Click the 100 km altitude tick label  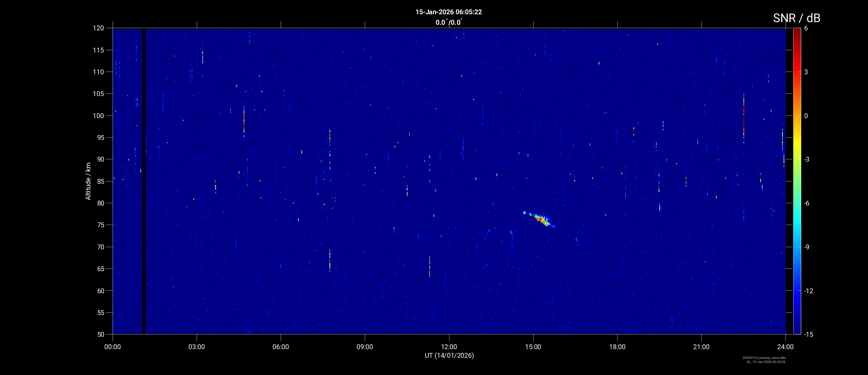tap(98, 116)
